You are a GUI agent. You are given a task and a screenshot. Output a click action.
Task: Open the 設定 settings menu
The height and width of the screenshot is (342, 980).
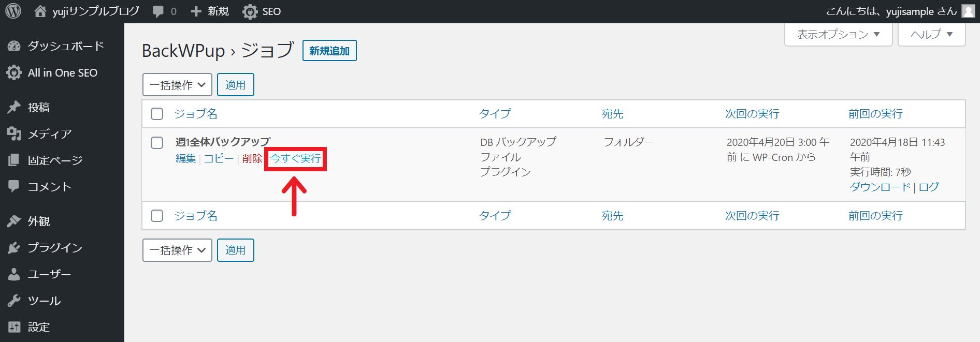pos(39,327)
